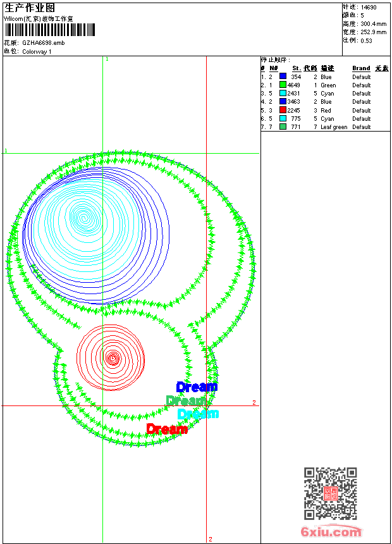Click the barcode under the Wilcom title

point(49,30)
